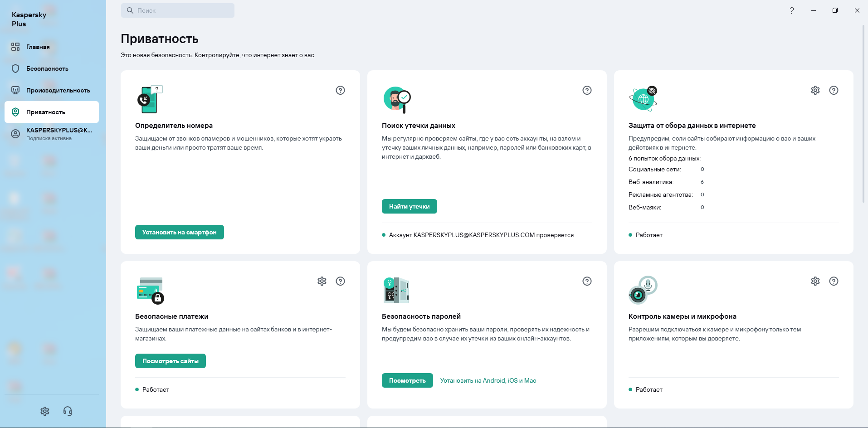The height and width of the screenshot is (428, 868).
Task: Click the Безопасность паролей title
Action: coord(421,316)
